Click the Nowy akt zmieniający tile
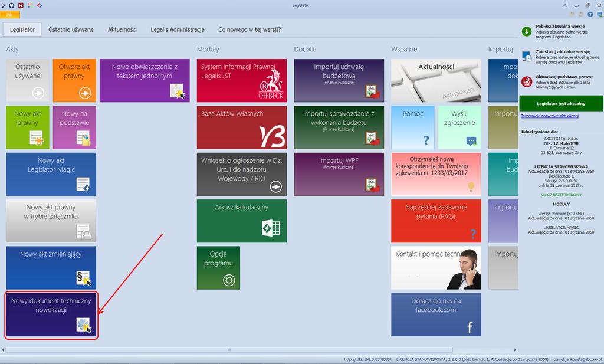Viewport: 604px width, 364px height. (x=51, y=268)
